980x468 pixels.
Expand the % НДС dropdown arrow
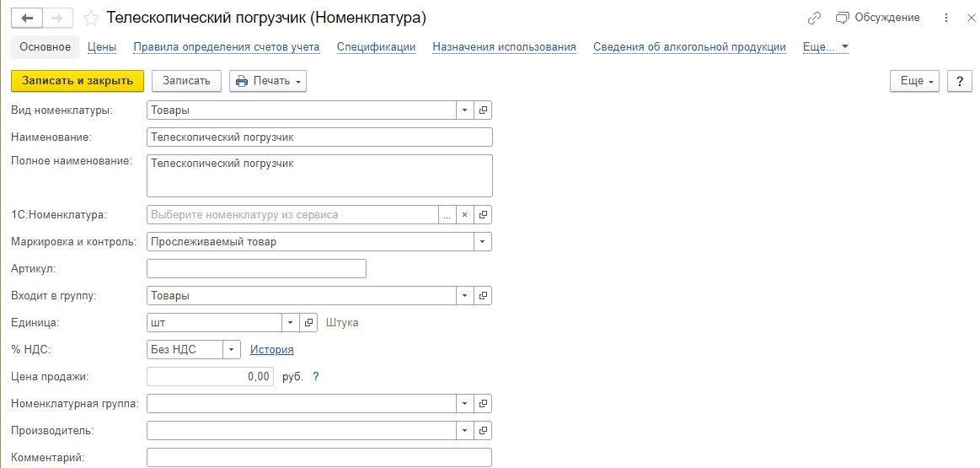[232, 349]
